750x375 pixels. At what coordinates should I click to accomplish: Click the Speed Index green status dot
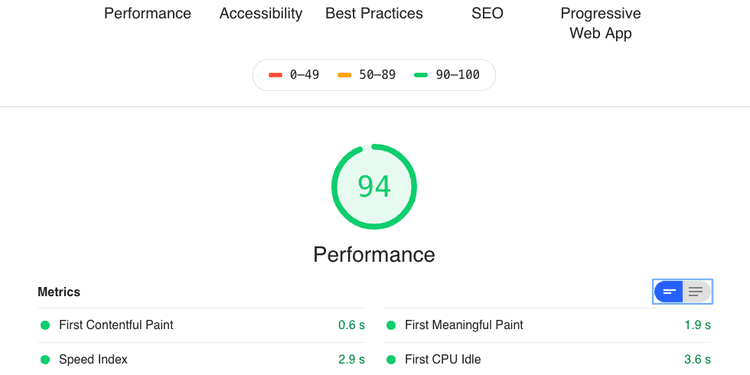click(45, 360)
